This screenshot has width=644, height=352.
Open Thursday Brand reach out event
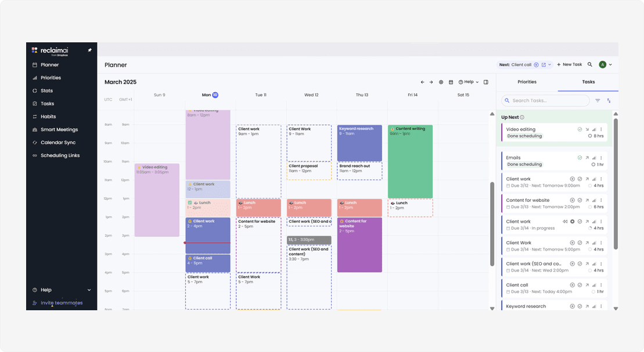359,171
